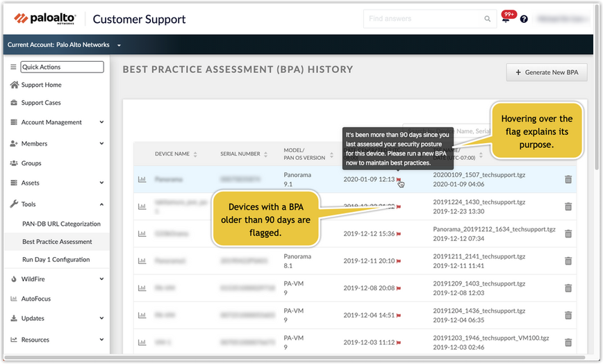Screen dimensions: 603x364
Task: Click the notifications bell with 99+ badge
Action: pos(506,19)
